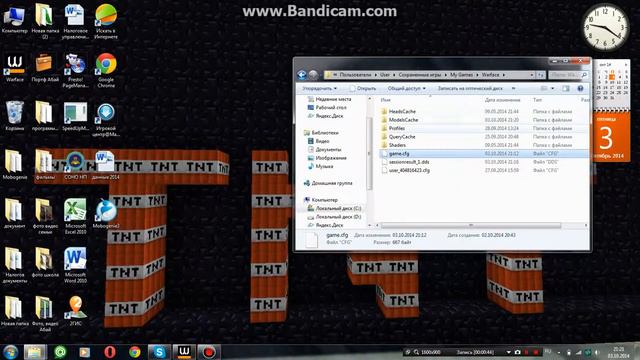Open Skype from the taskbar
640x360 pixels.
coord(159,351)
